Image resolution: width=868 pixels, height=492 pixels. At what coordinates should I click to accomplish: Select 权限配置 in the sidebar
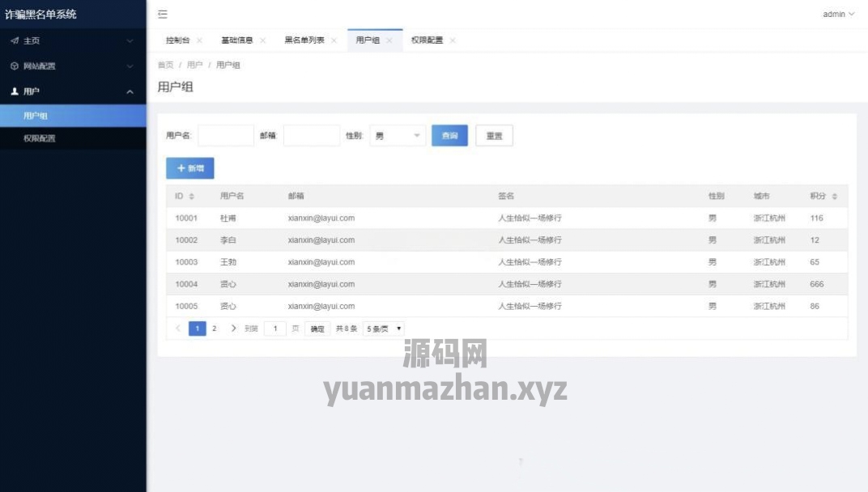40,138
